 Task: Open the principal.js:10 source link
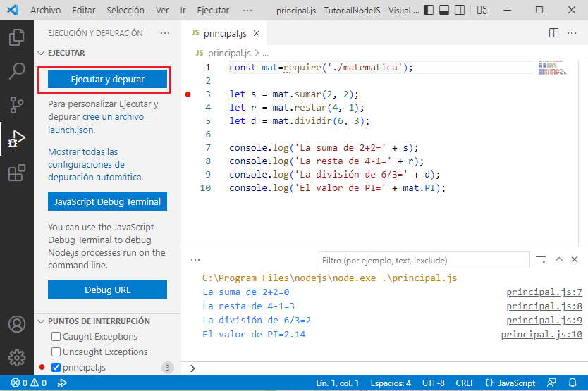click(541, 335)
